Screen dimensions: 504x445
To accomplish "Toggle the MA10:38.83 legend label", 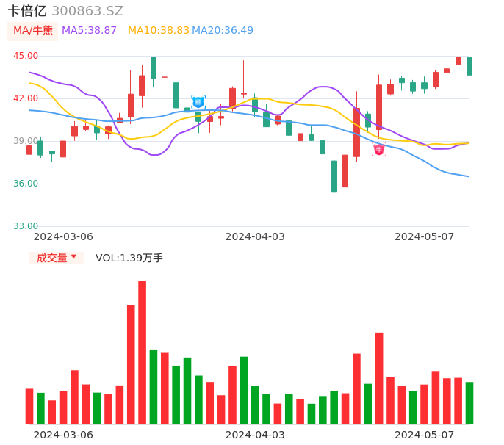I will (x=159, y=31).
